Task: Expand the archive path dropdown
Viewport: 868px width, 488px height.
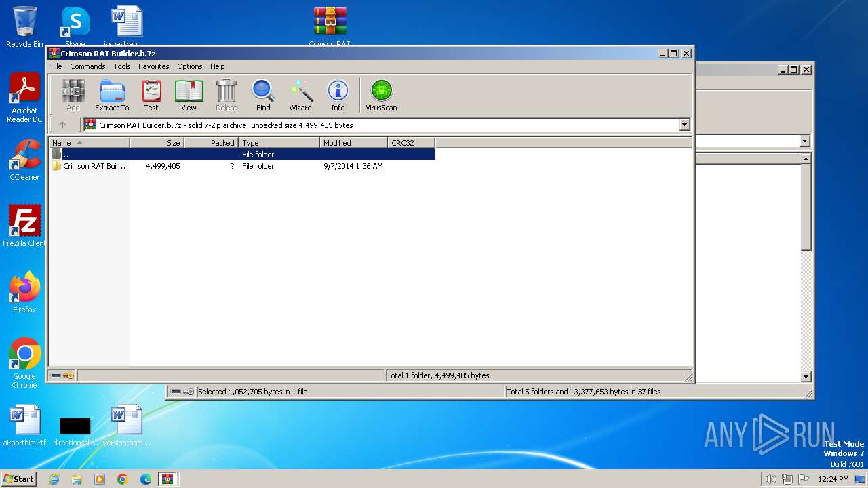Action: 684,125
